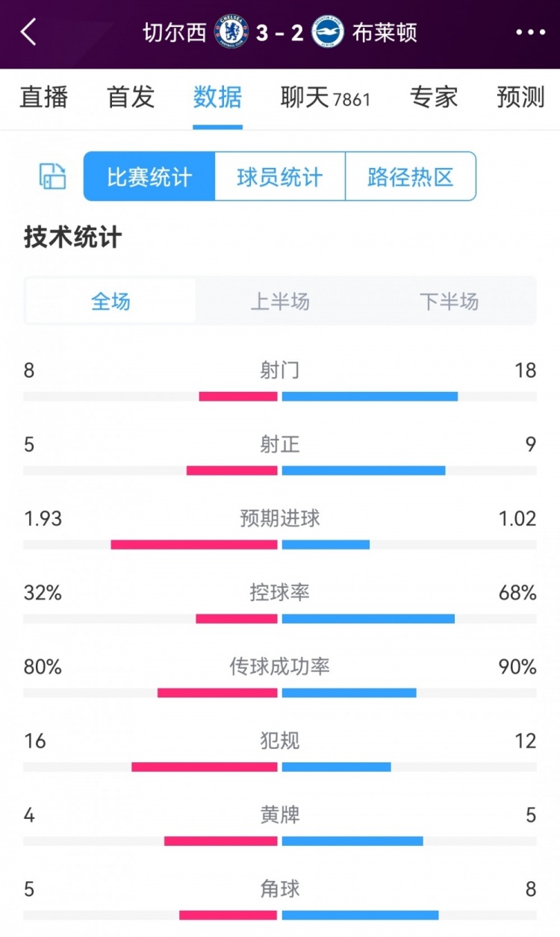Open the 预测 section
560x937 pixels.
(x=519, y=97)
